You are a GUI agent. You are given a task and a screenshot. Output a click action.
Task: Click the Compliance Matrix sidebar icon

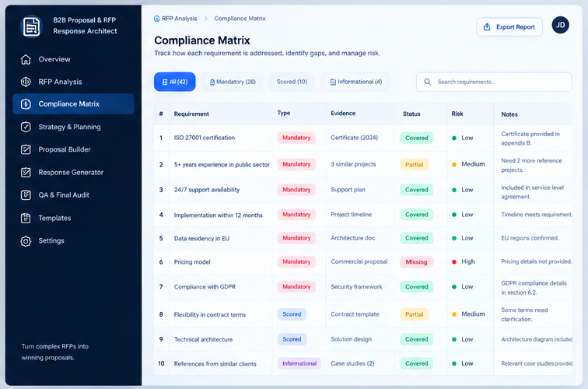click(x=26, y=104)
